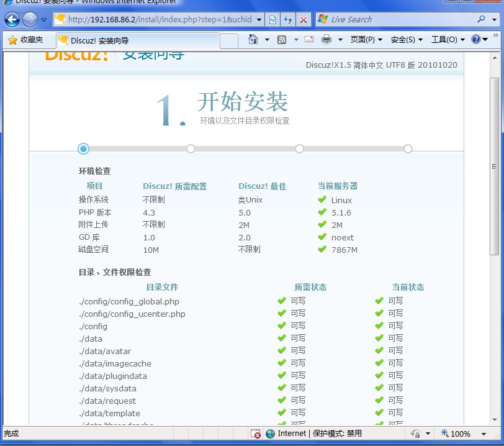Click the './data/sysdata' row text

[x=107, y=389]
